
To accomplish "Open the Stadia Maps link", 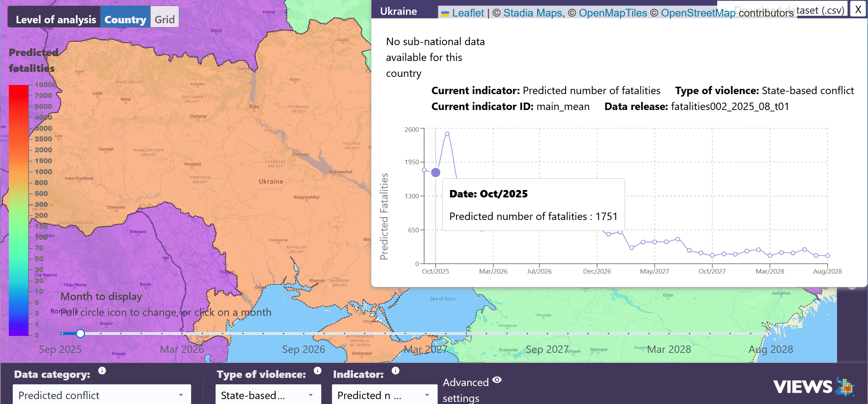I will click(533, 13).
